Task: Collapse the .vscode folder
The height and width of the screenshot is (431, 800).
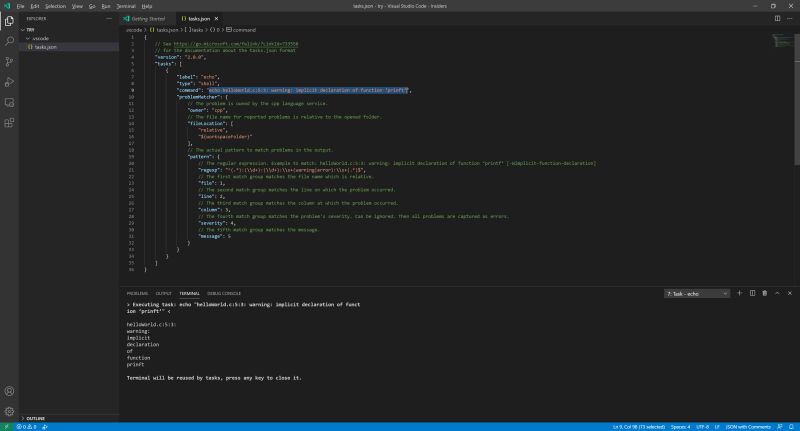Action: [28, 38]
